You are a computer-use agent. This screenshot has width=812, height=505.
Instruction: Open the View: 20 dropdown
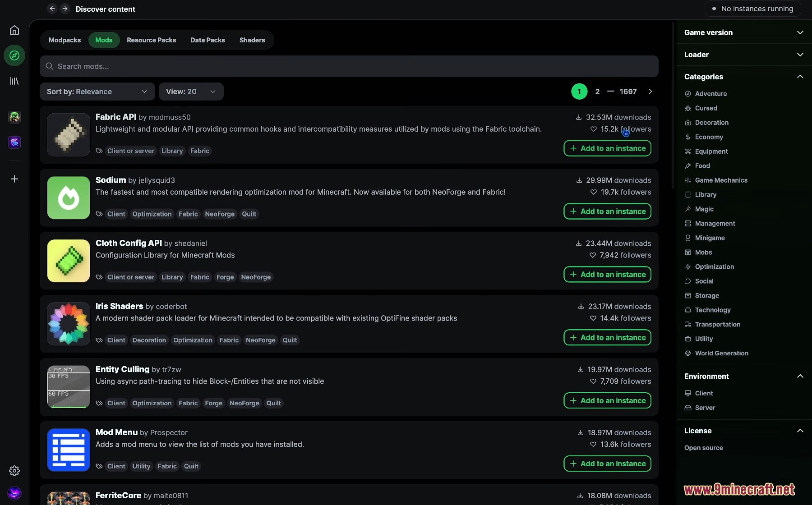[191, 92]
